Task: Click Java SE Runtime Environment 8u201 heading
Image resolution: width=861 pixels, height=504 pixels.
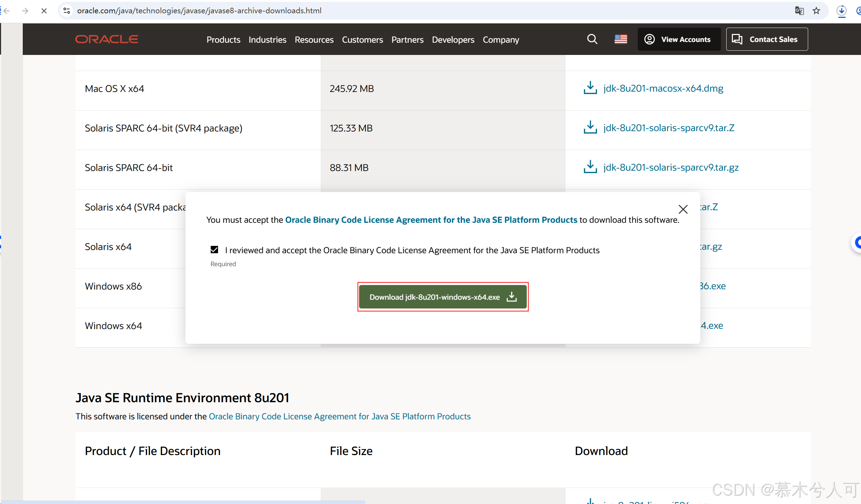Action: click(x=182, y=398)
